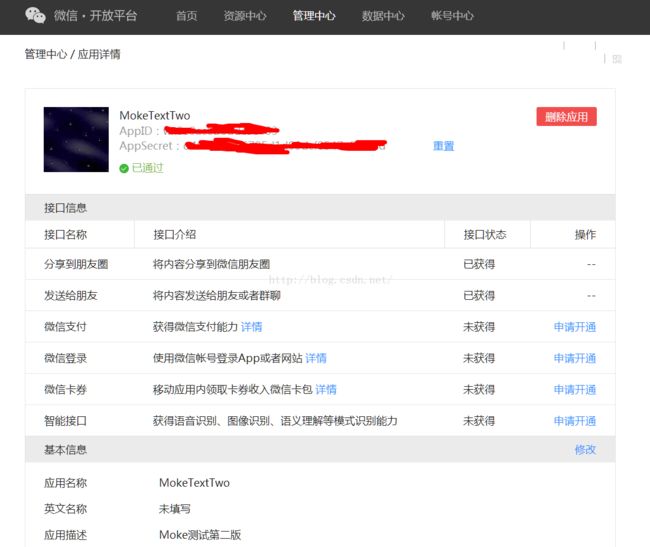The width and height of the screenshot is (650, 547).
Task: Click the red 删除应用 button
Action: click(566, 116)
